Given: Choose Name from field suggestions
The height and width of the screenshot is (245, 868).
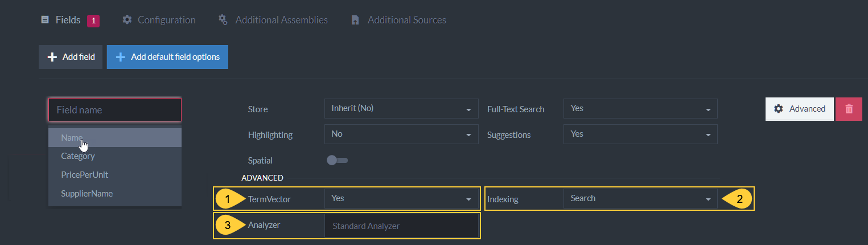Looking at the screenshot, I should 115,137.
